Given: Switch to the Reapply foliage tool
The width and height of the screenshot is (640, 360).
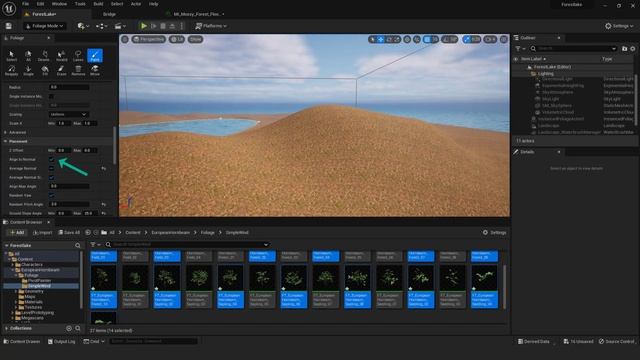Looking at the screenshot, I should pyautogui.click(x=11, y=70).
